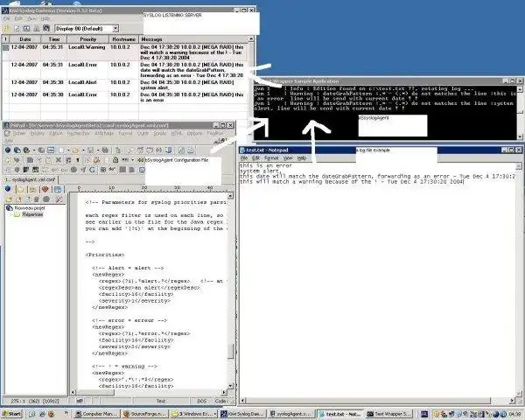Open dropdown arrow beside PSPad Save icon
The width and height of the screenshot is (525, 420).
(97, 150)
